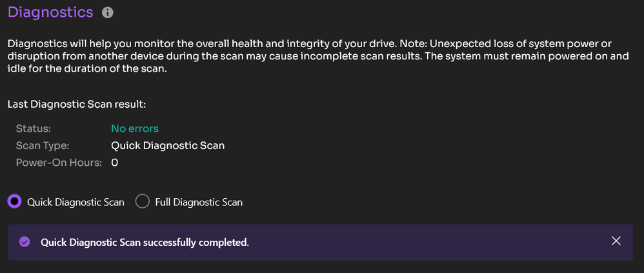Dismiss the scan completed notification
This screenshot has width=644, height=273.
pos(616,241)
